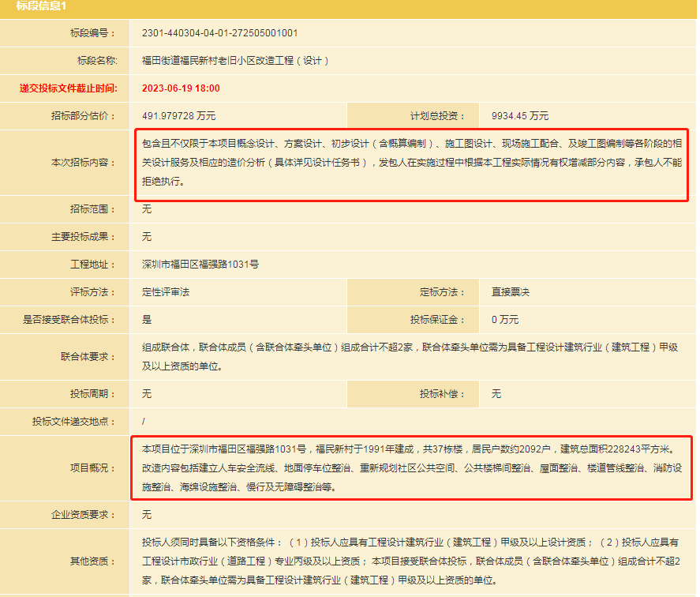Click the estimate value 491.979728 万元
The width and height of the screenshot is (700, 597).
point(178,116)
